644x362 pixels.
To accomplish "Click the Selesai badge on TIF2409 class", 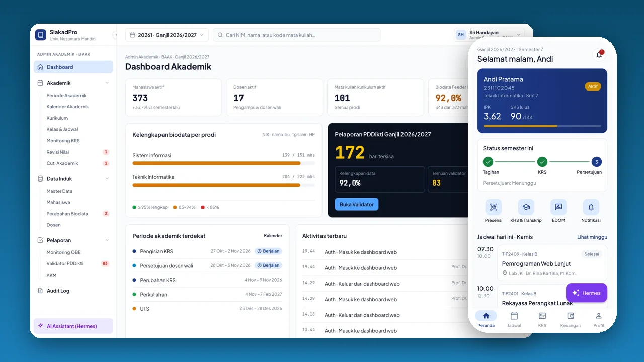I will 592,254.
